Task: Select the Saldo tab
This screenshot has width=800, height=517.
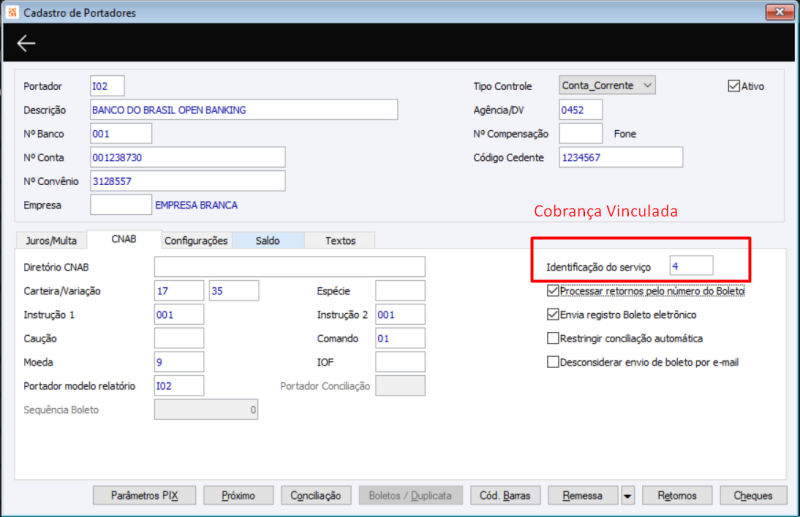Action: click(268, 240)
